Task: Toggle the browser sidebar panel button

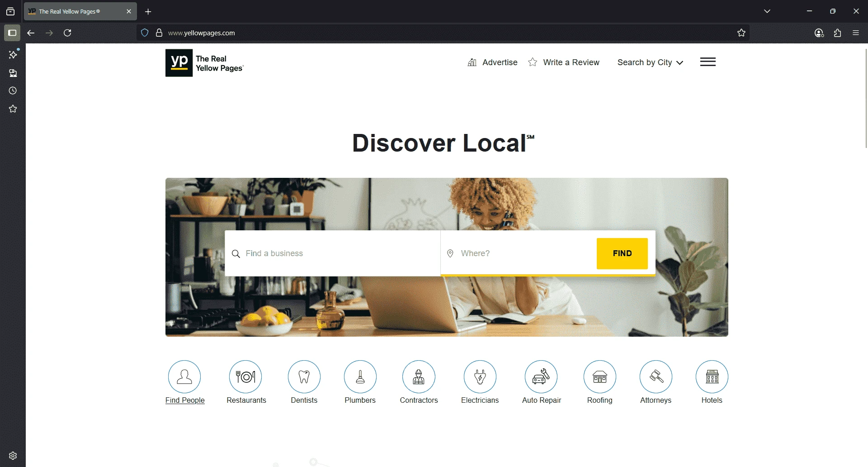Action: click(x=12, y=33)
